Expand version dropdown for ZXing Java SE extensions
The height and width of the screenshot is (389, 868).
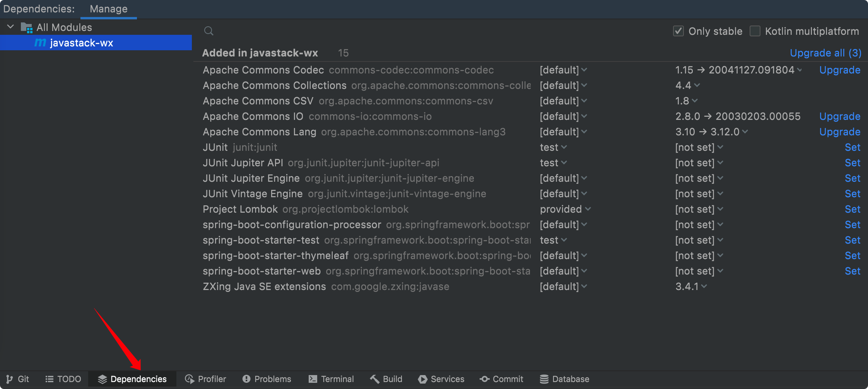(x=704, y=287)
